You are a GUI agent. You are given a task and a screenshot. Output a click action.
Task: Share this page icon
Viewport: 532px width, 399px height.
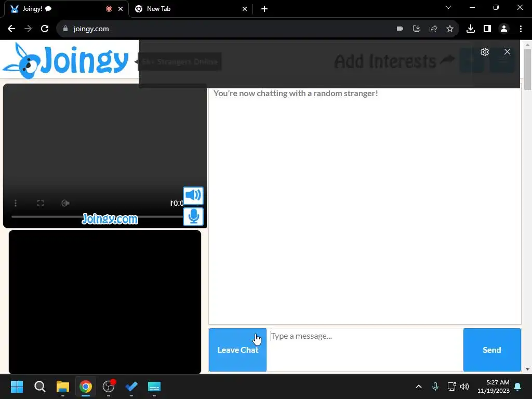(433, 29)
